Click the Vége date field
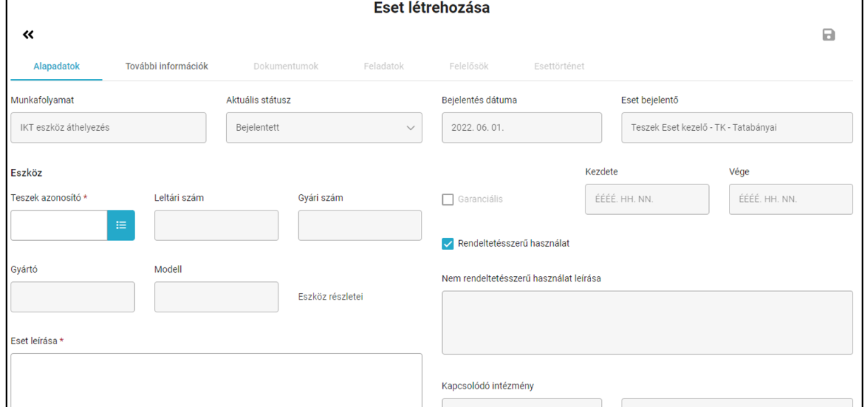Image resolution: width=868 pixels, height=407 pixels. pos(791,199)
